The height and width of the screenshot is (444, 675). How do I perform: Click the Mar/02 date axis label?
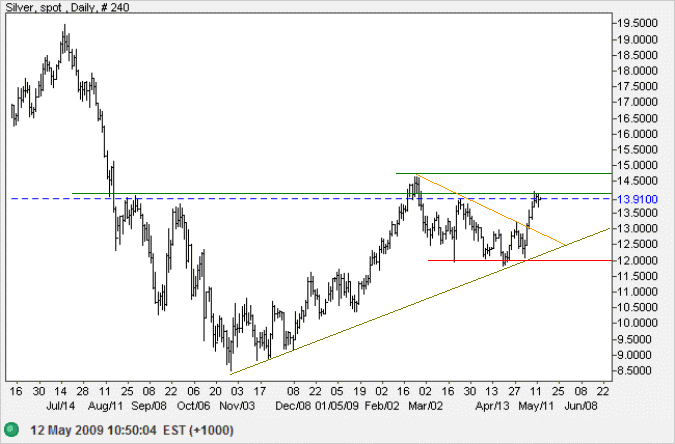click(425, 406)
